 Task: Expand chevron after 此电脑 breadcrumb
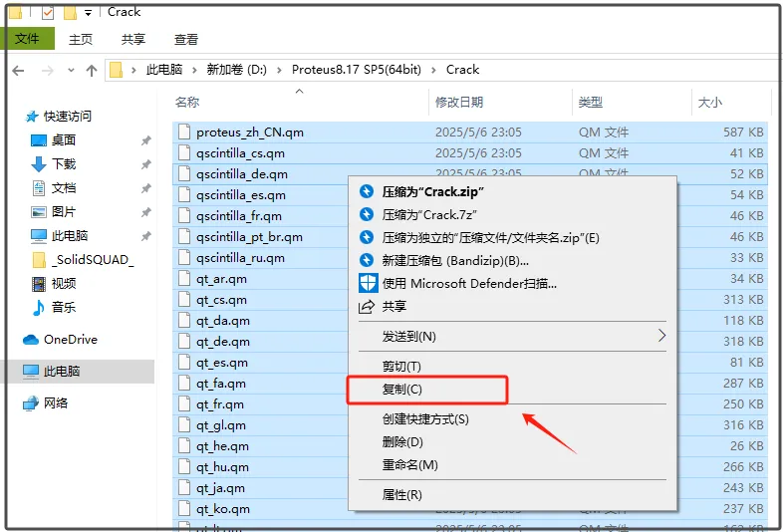pyautogui.click(x=194, y=70)
